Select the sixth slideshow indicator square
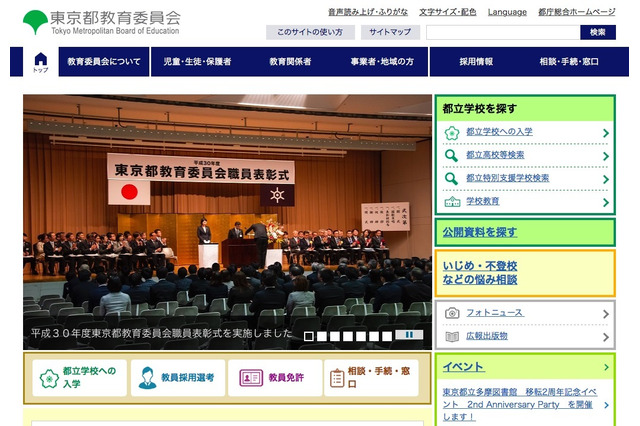 [x=374, y=336]
